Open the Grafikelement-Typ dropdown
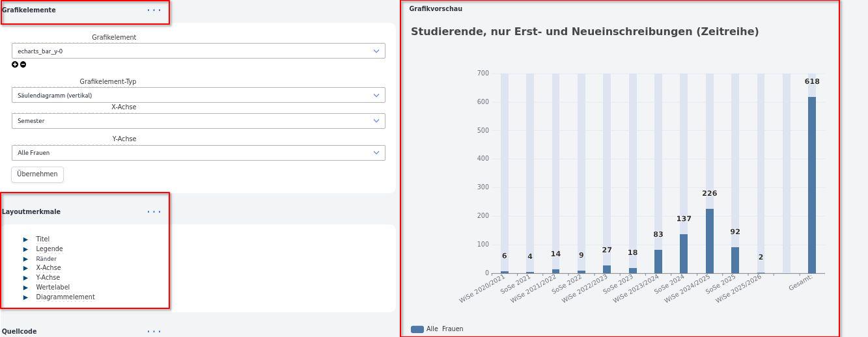The height and width of the screenshot is (337, 868). pyautogui.click(x=198, y=96)
